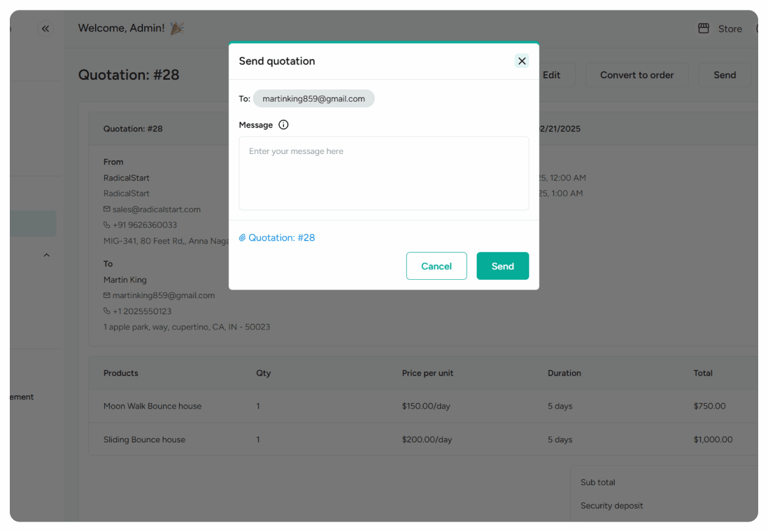Open the Quotation: #28 attachment link

pos(282,237)
